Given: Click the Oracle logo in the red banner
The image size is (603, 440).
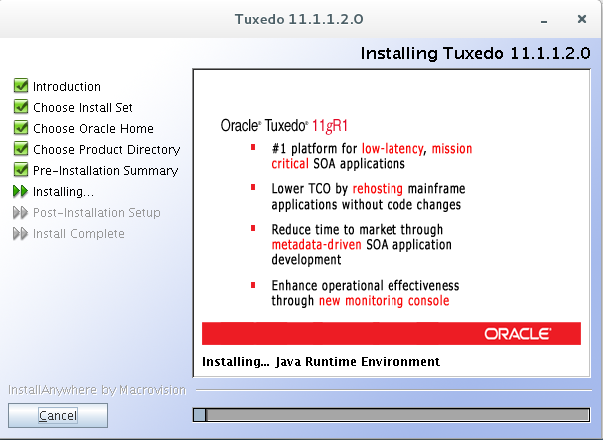Looking at the screenshot, I should 518,334.
